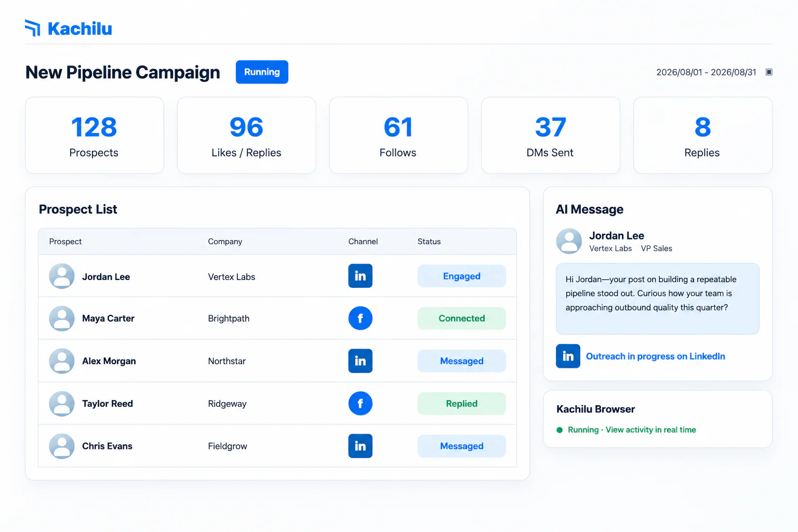
Task: Open the 61 Follows stat card
Action: tap(398, 135)
